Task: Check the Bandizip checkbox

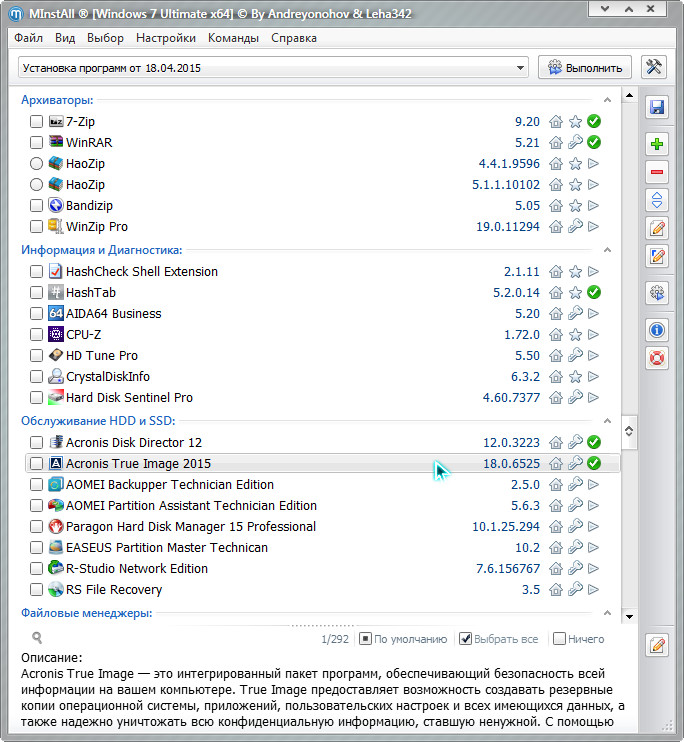Action: pyautogui.click(x=36, y=205)
